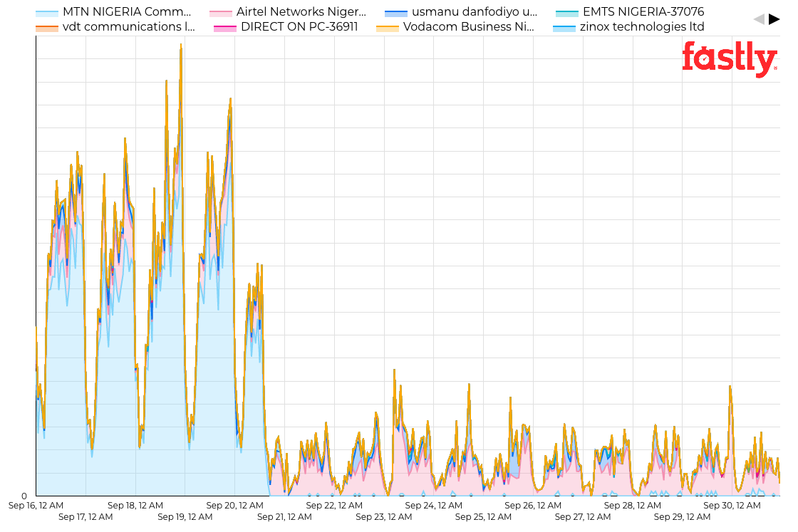The image size is (798, 532).
Task: Go to previous legend page arrow
Action: click(x=759, y=19)
